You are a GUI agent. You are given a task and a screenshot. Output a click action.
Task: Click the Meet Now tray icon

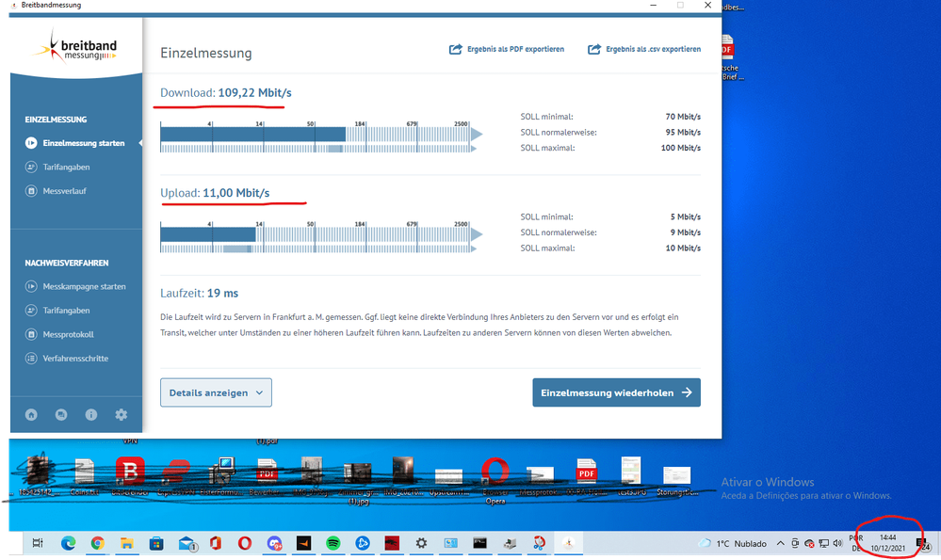pos(795,544)
